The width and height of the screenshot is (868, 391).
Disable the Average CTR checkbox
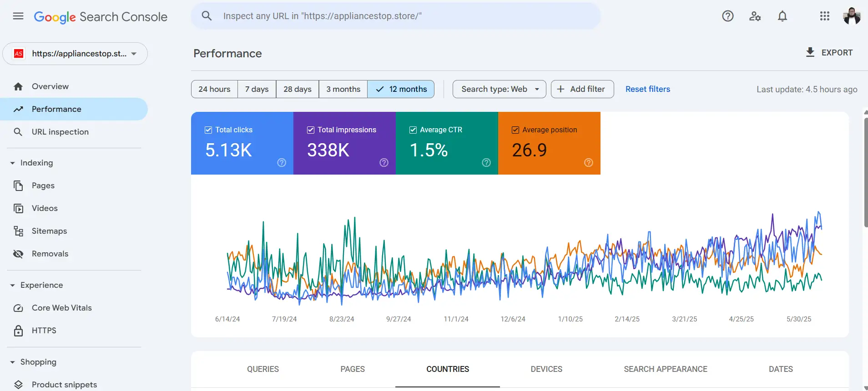coord(413,130)
